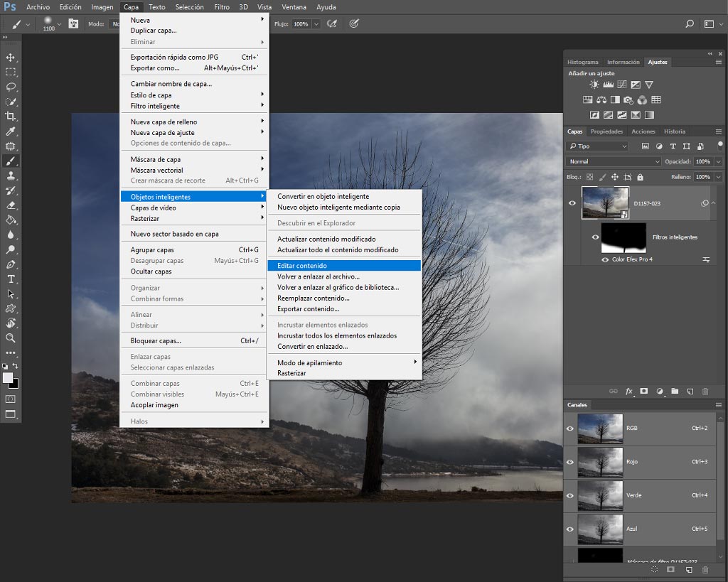Toggle lock transparent pixels
The width and height of the screenshot is (728, 582).
tap(589, 177)
